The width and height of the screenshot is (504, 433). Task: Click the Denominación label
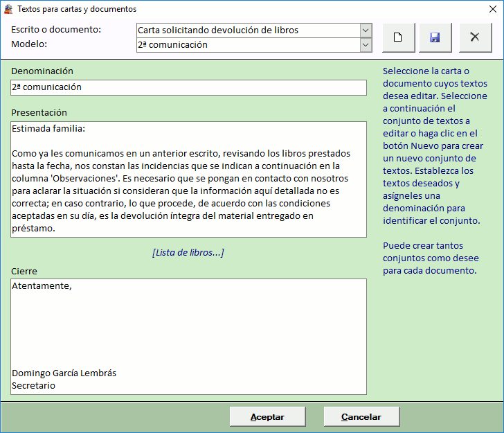[x=42, y=71]
